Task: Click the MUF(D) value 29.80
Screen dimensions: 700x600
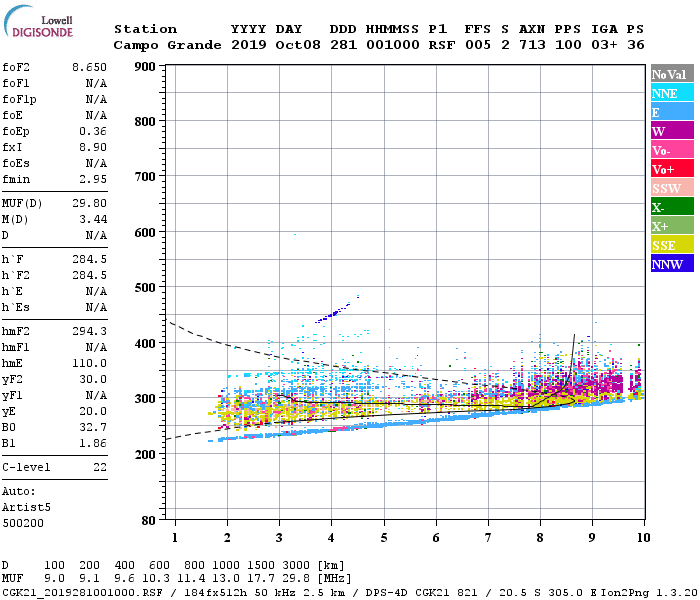Action: [x=89, y=203]
